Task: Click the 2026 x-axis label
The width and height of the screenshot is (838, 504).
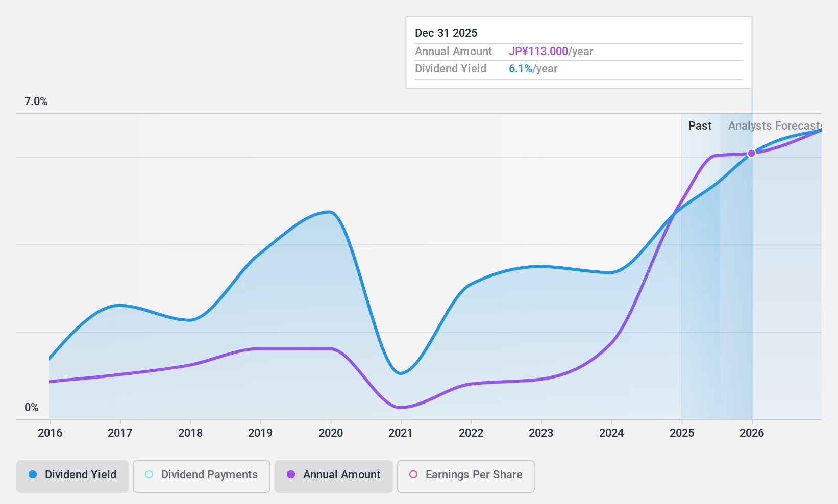Action: [x=752, y=433]
